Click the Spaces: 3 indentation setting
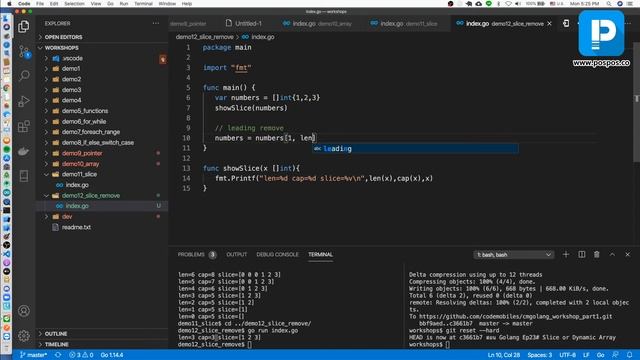640x360 pixels. [540, 355]
